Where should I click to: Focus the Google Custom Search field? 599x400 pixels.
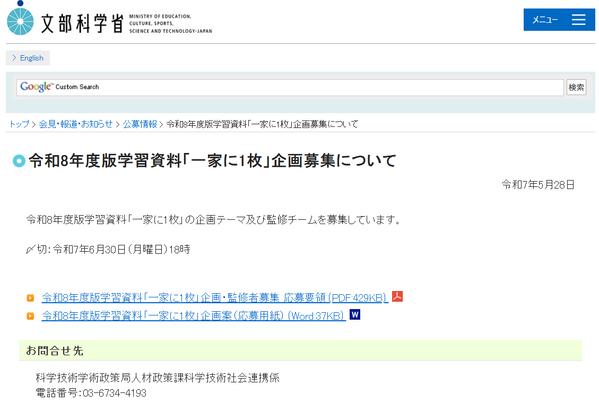click(x=290, y=87)
